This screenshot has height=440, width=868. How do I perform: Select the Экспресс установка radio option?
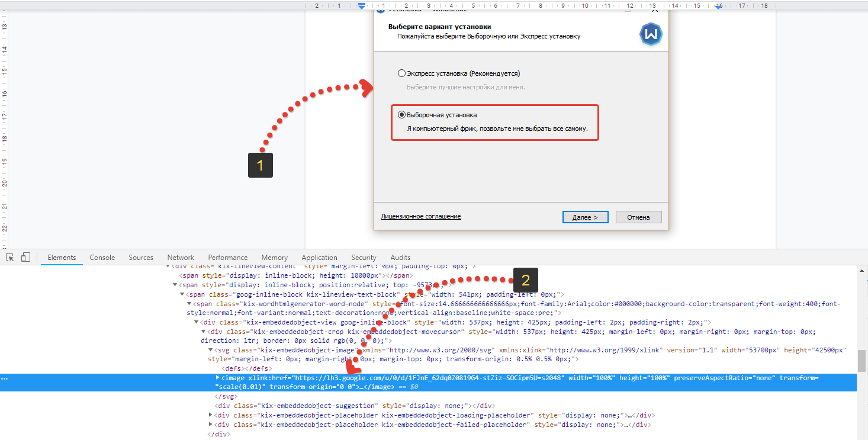(402, 73)
